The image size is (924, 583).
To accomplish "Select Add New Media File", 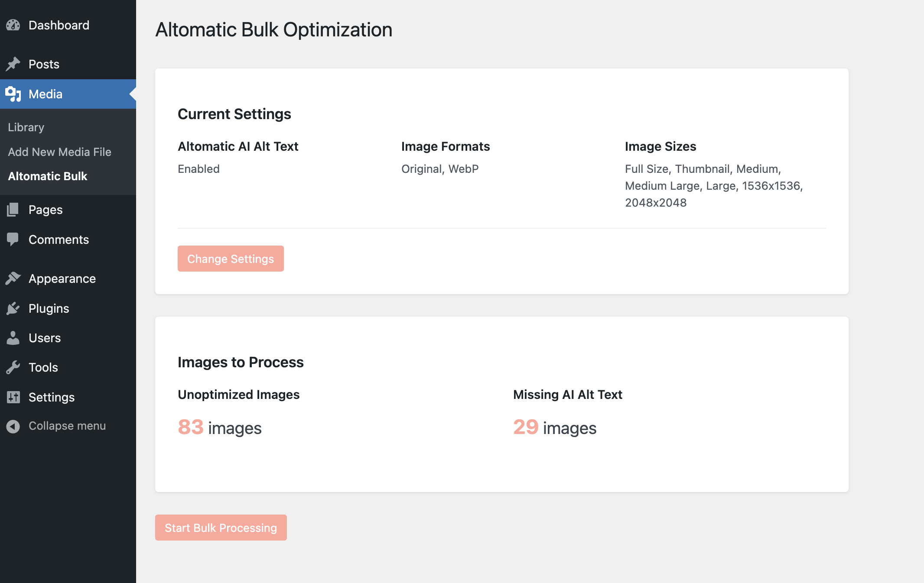I will click(x=60, y=152).
